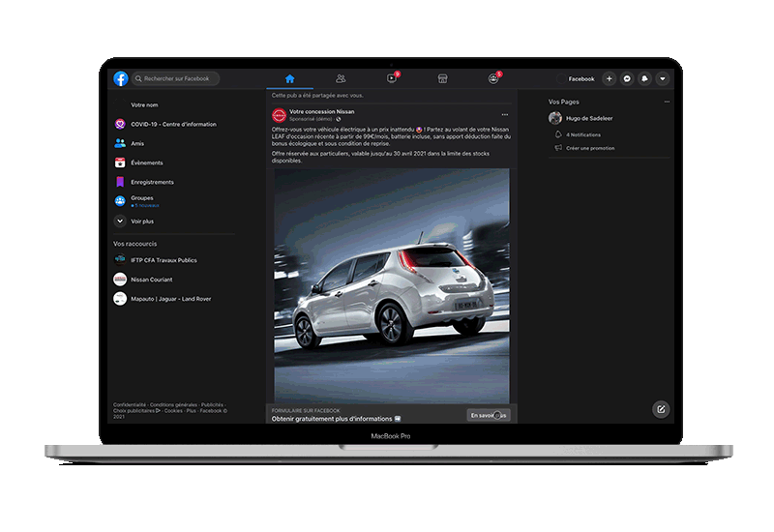Click the Nissan LEAF ad image
774x532 pixels.
tap(391, 284)
